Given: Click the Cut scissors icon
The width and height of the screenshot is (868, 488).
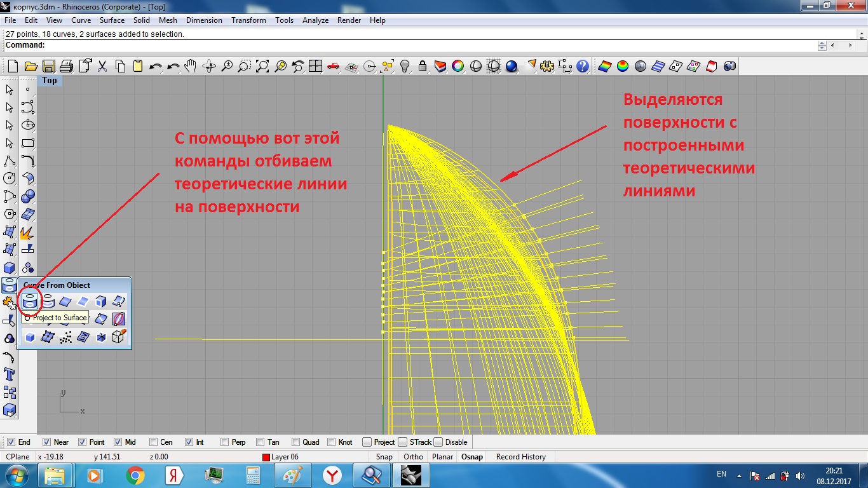Looking at the screenshot, I should tap(102, 66).
